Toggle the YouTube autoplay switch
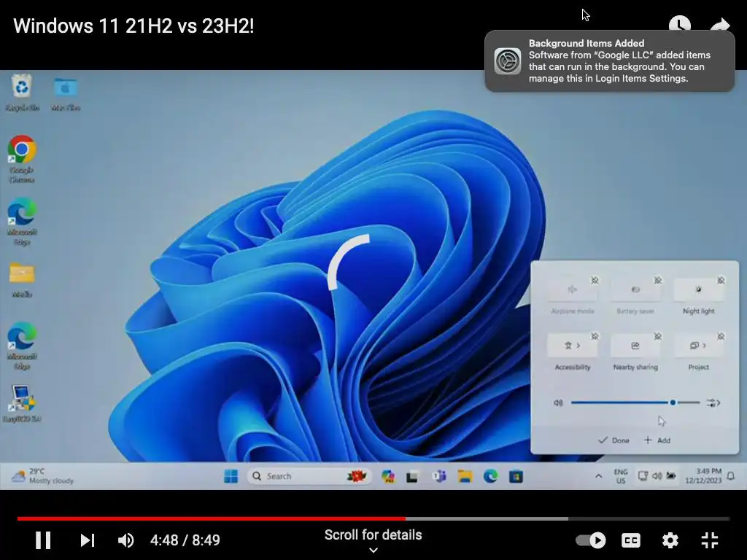This screenshot has height=560, width=747. tap(591, 540)
